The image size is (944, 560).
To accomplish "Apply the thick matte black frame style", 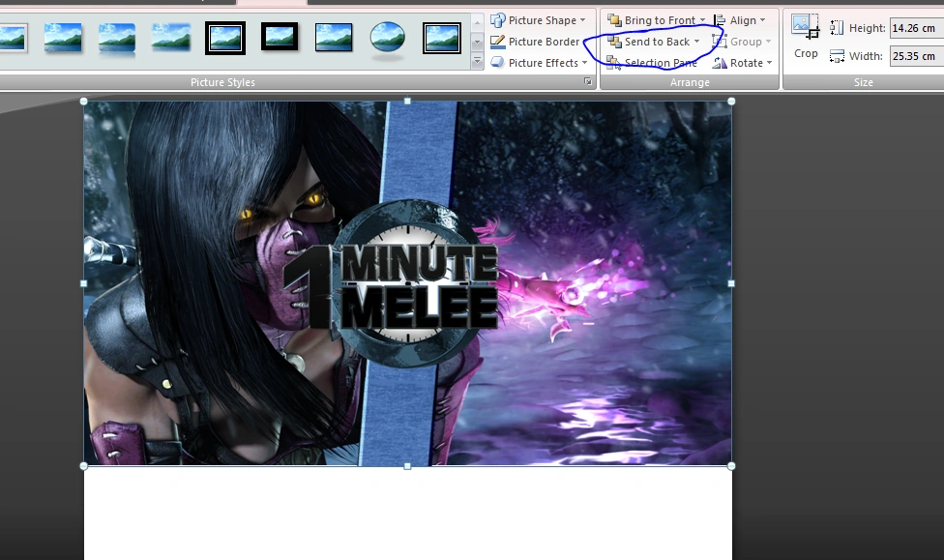I will (x=280, y=38).
